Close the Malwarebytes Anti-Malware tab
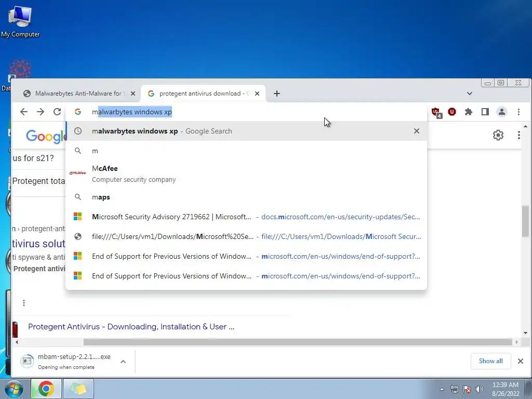Image resolution: width=532 pixels, height=399 pixels. click(133, 94)
